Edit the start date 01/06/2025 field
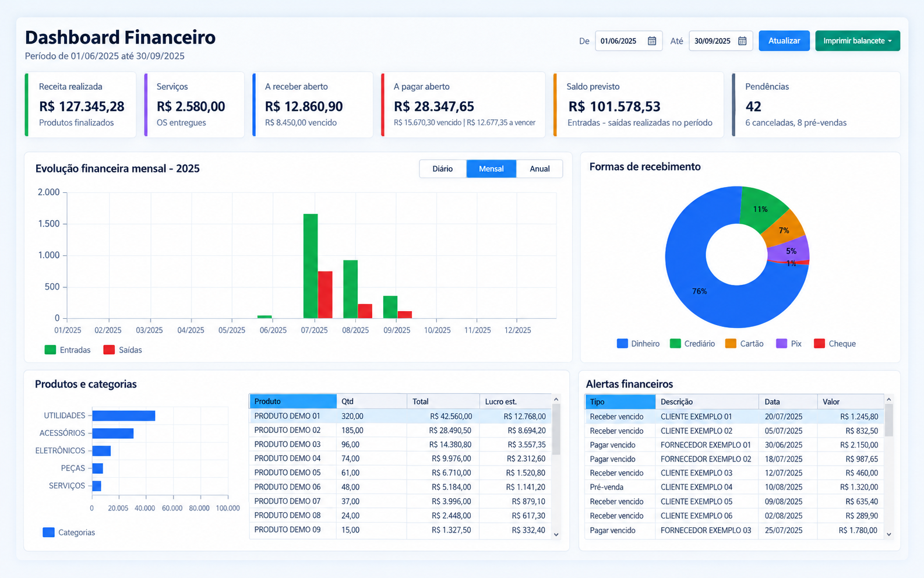Image resolution: width=924 pixels, height=578 pixels. 629,41
